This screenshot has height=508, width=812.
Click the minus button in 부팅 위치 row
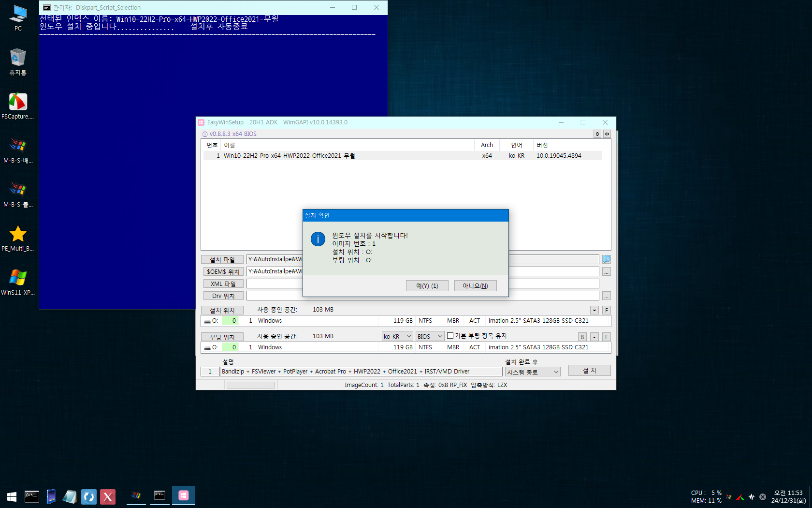tap(594, 337)
